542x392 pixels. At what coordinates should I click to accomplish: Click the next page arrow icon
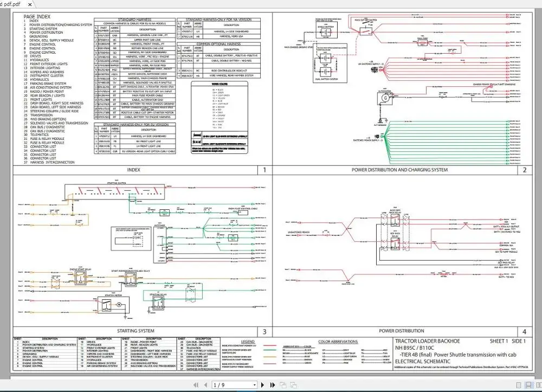tap(263, 385)
